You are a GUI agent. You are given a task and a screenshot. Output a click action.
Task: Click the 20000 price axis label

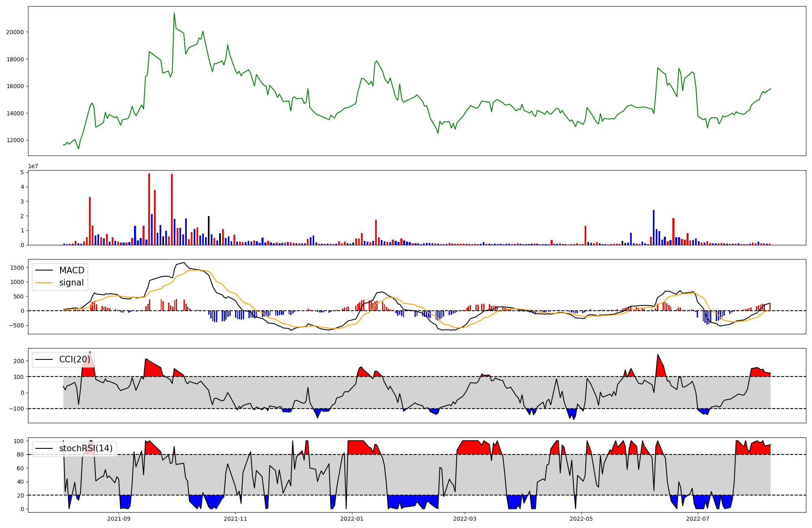click(x=15, y=32)
